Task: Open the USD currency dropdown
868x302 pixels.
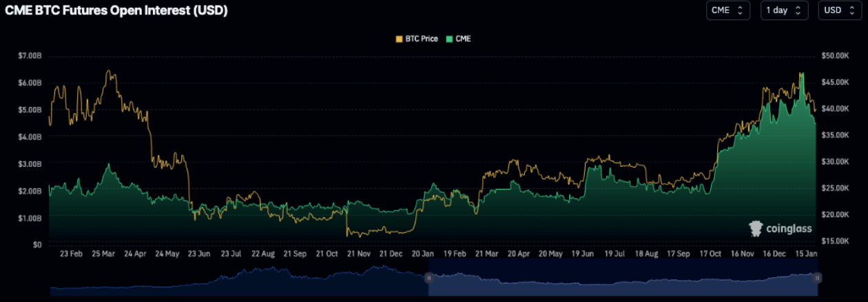Action: click(x=840, y=10)
